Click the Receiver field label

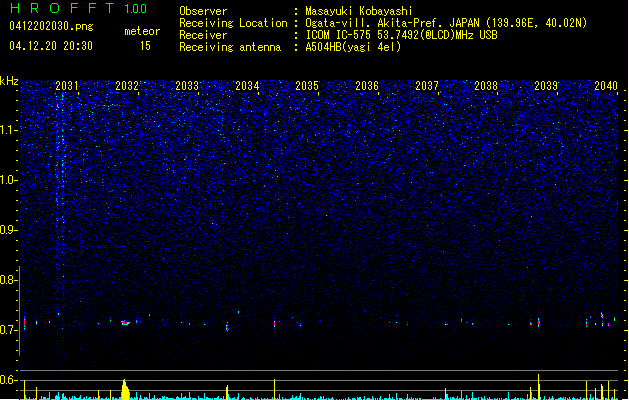tap(203, 35)
